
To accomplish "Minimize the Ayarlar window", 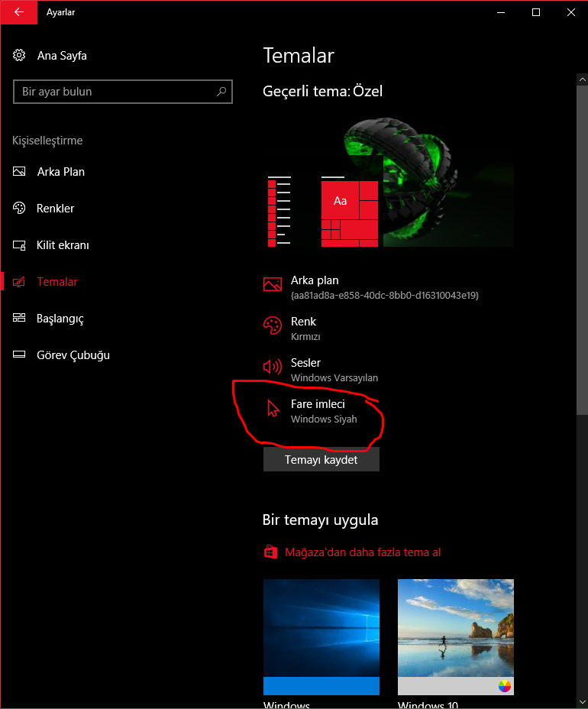I will pyautogui.click(x=501, y=12).
